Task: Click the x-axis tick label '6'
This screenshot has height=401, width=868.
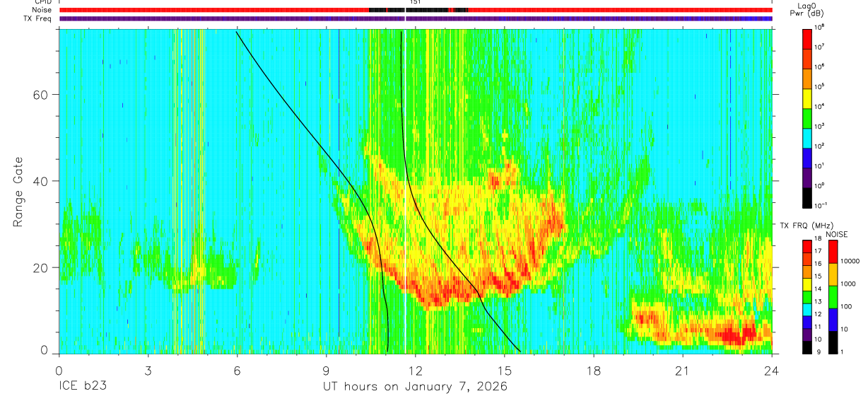Action: pos(237,371)
